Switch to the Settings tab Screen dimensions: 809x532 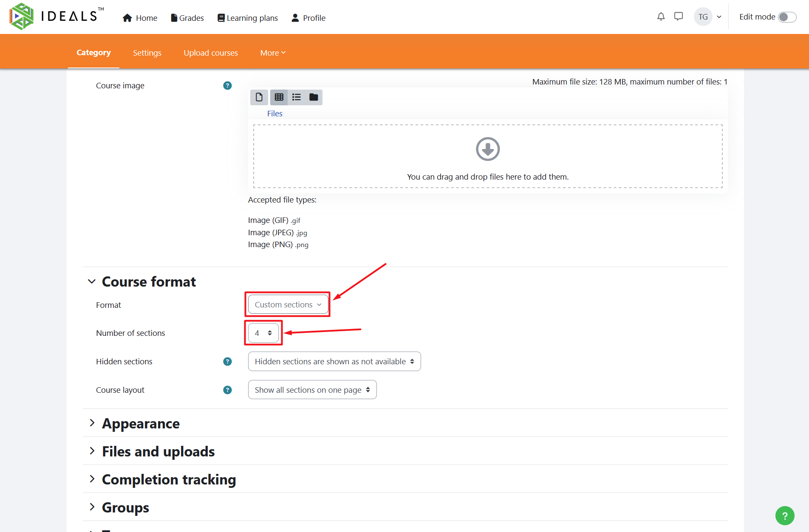tap(147, 53)
